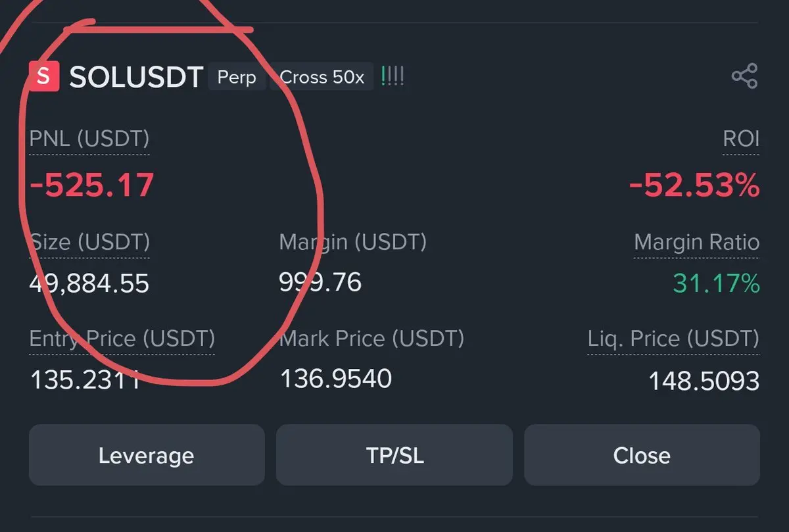
Task: Select the -525.17 PNL value
Action: pyautogui.click(x=92, y=185)
